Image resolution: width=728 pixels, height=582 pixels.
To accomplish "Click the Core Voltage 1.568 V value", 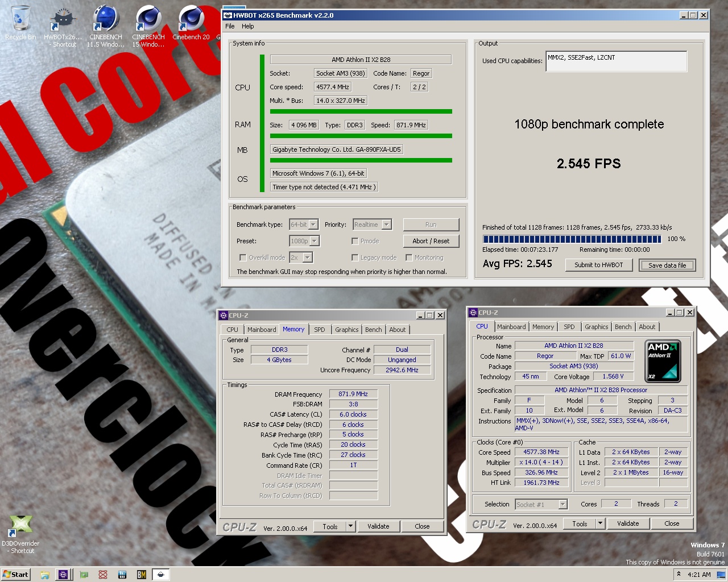I will 613,376.
